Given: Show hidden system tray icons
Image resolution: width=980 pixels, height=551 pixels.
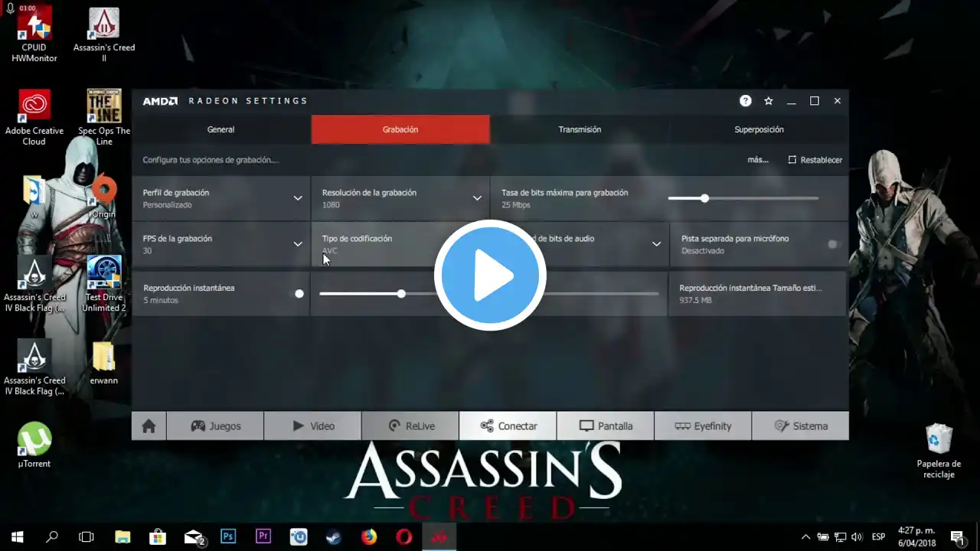Looking at the screenshot, I should [805, 536].
